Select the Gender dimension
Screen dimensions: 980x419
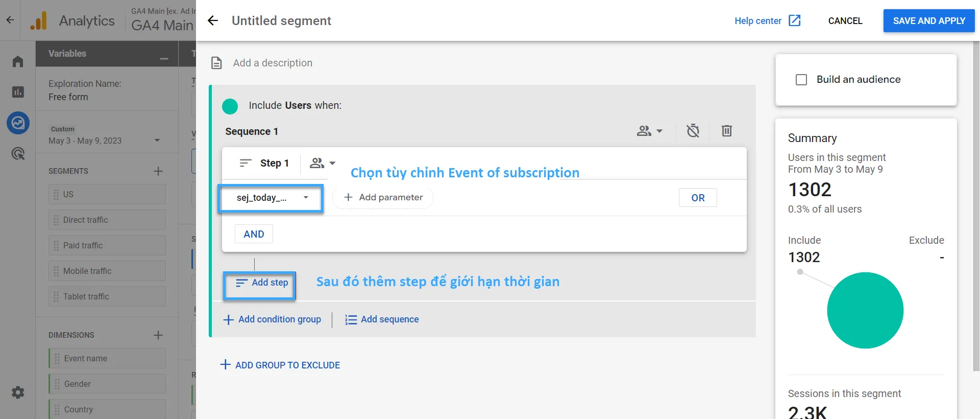(x=107, y=384)
